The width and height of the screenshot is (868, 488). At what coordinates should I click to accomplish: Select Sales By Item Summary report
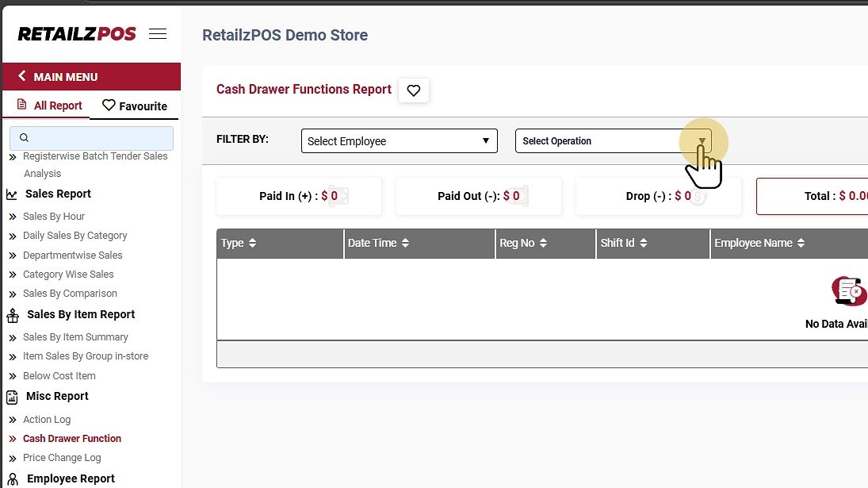[x=75, y=337]
